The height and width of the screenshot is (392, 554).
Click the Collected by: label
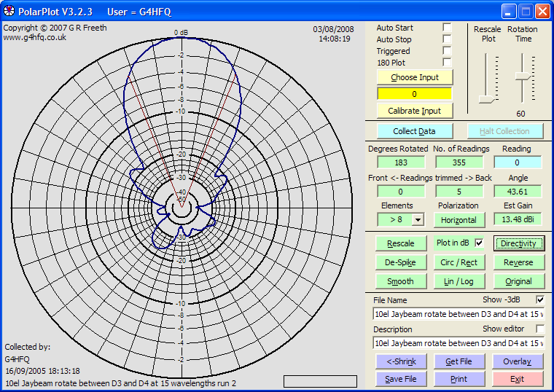pyautogui.click(x=27, y=347)
